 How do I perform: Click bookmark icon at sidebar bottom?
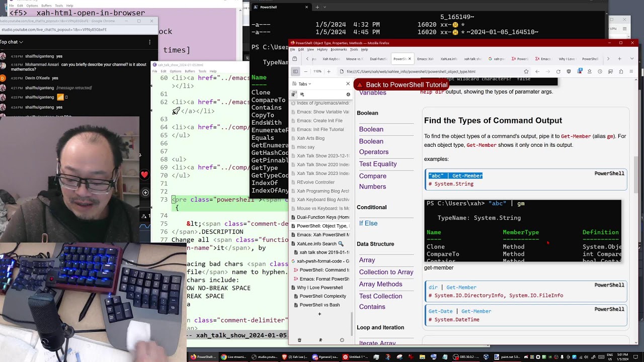[320, 340]
